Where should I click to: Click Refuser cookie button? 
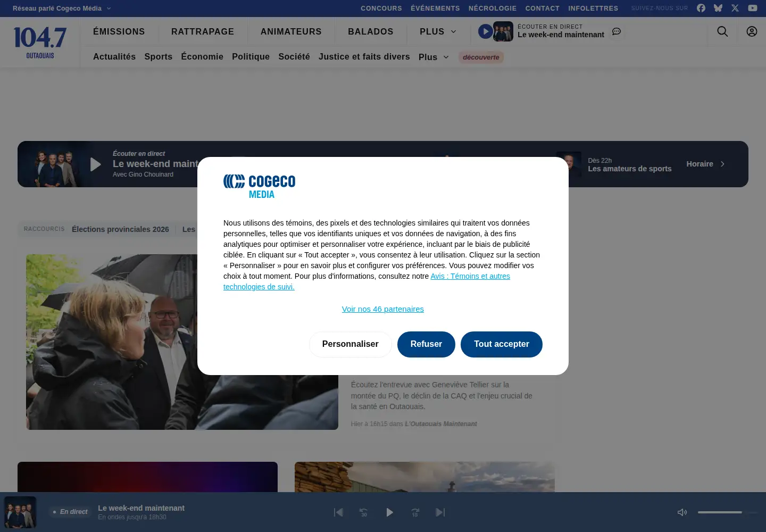(x=426, y=344)
